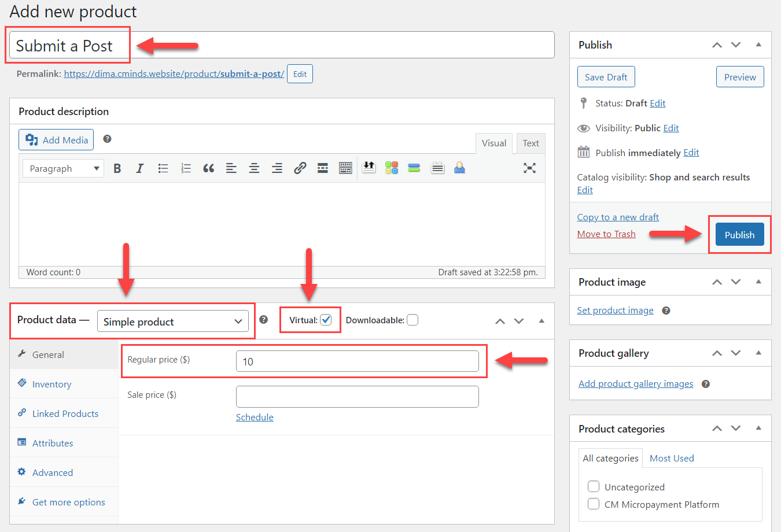The width and height of the screenshot is (781, 532).
Task: Switch to Most Used categories tab
Action: click(672, 458)
